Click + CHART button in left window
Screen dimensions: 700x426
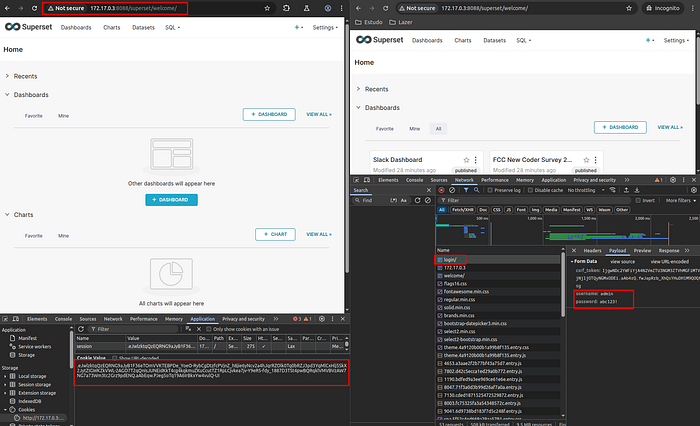275,234
